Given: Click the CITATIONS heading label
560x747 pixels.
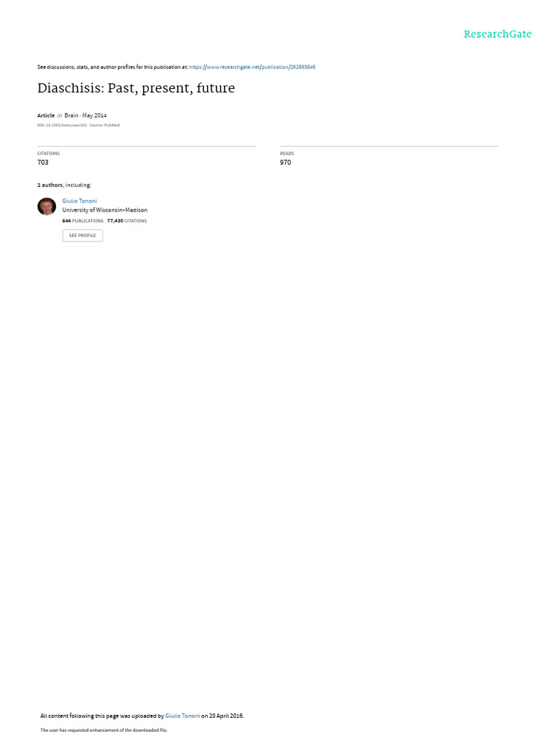Looking at the screenshot, I should (x=49, y=153).
